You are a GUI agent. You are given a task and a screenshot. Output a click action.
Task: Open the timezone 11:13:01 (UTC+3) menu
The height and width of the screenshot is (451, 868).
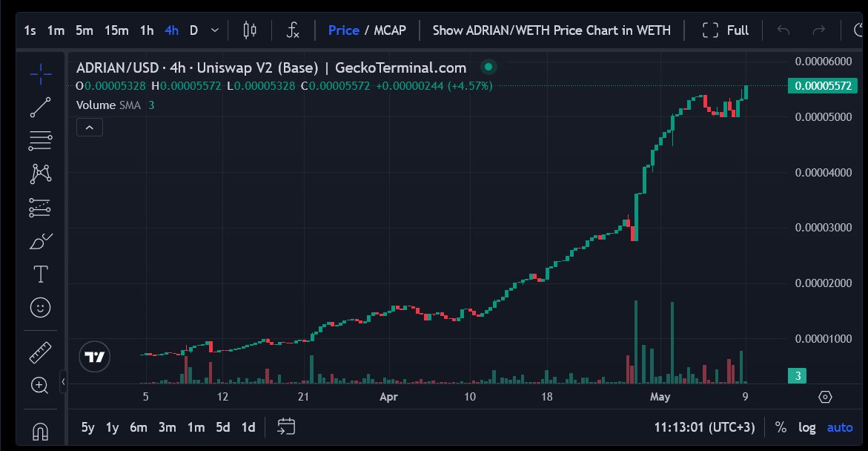704,427
